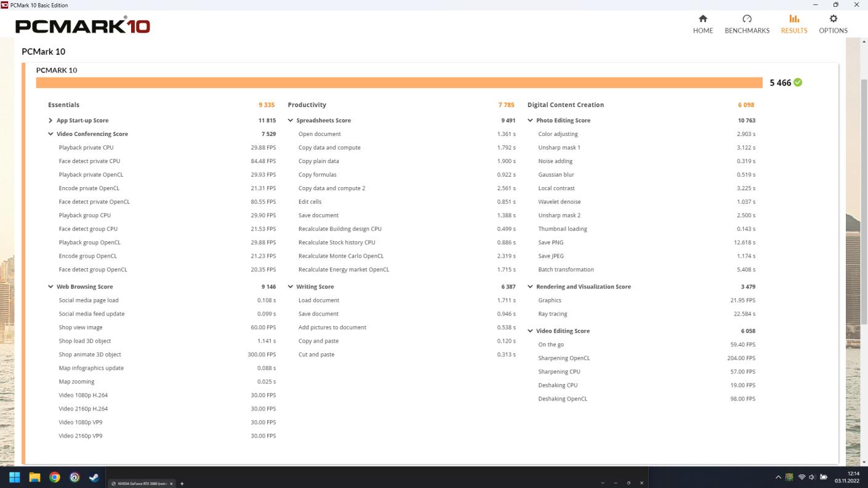Click the Productivity score 7 785

pos(506,105)
